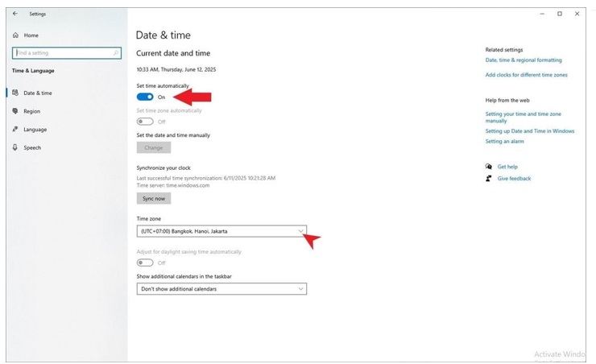Open Add clocks for different time zones
596x364 pixels.
(526, 75)
